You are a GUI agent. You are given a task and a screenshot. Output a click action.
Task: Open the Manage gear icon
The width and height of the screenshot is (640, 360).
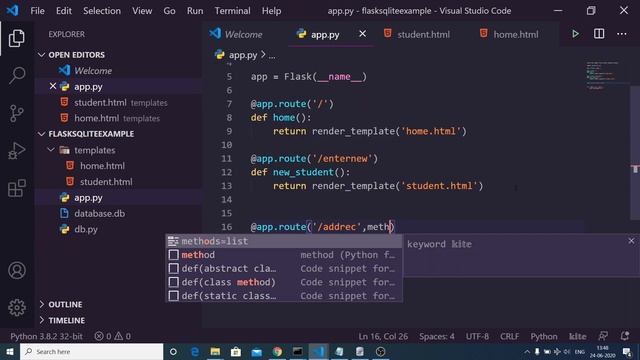[x=17, y=308]
